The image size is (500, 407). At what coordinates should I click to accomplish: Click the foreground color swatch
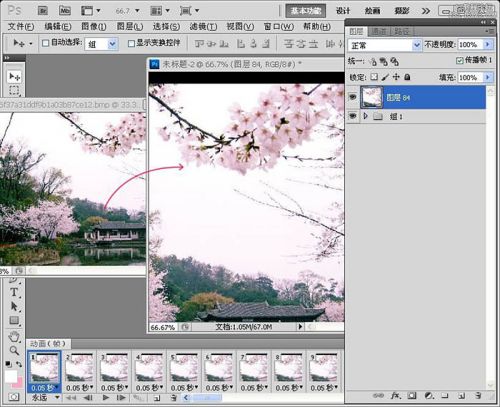pyautogui.click(x=11, y=377)
